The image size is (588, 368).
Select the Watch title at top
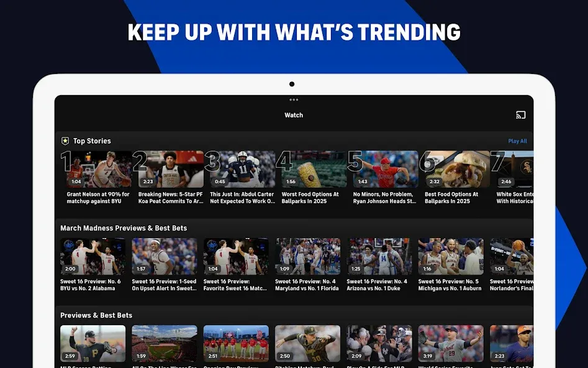pyautogui.click(x=294, y=115)
